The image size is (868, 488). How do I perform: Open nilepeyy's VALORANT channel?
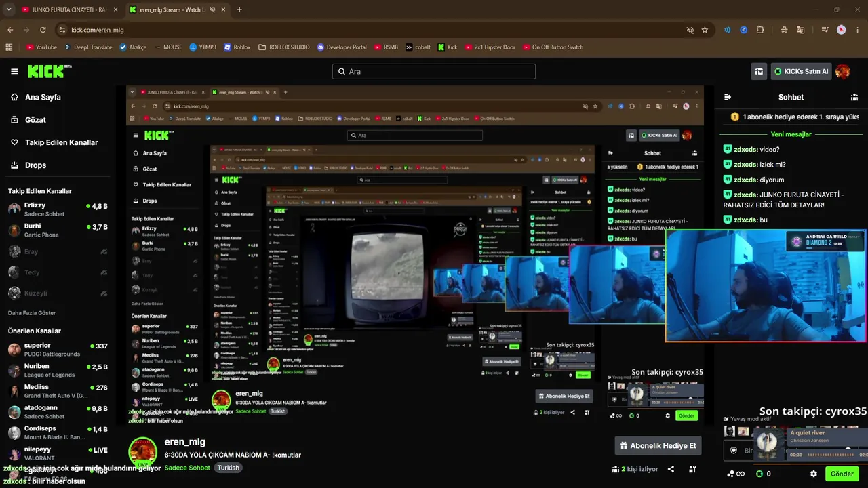tap(58, 453)
